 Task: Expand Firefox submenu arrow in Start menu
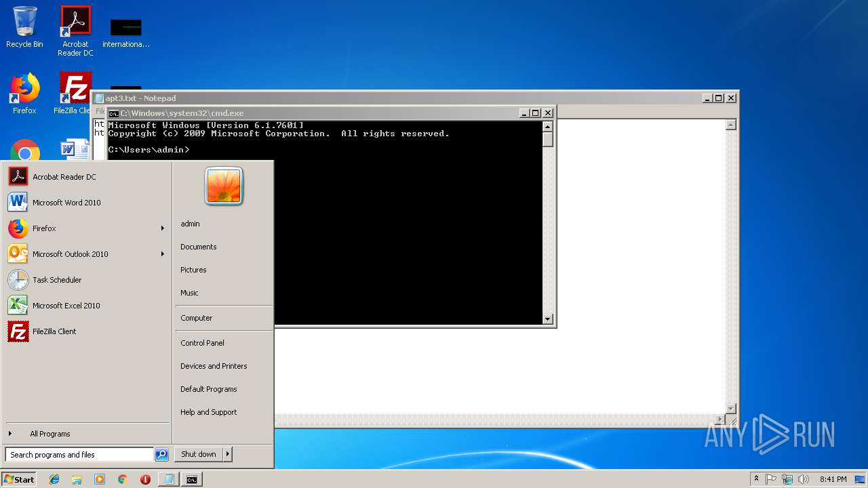pyautogui.click(x=163, y=228)
